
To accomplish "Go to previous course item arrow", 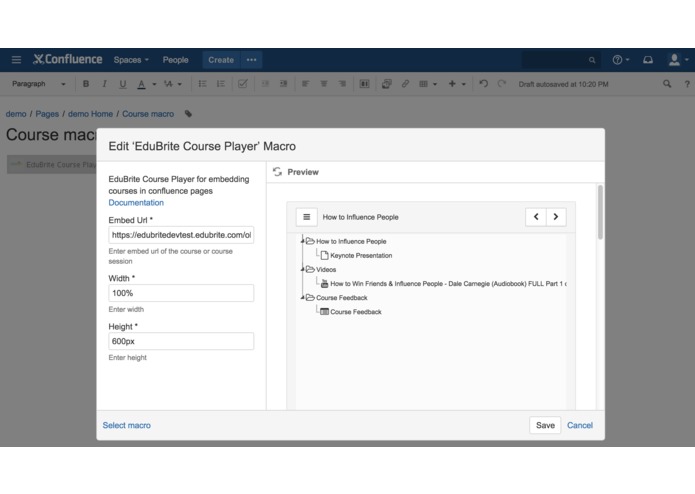I will pyautogui.click(x=536, y=217).
